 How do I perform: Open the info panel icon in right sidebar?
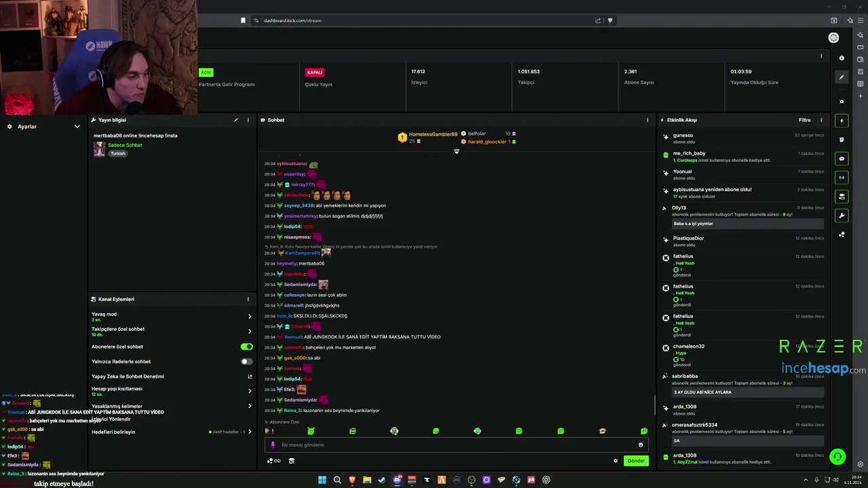pyautogui.click(x=842, y=58)
